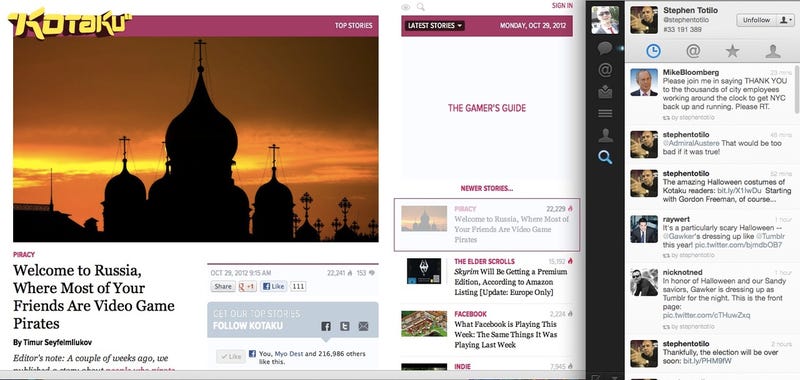Open the pic.twitter.com/bjmdbOB7 link

coord(738,245)
